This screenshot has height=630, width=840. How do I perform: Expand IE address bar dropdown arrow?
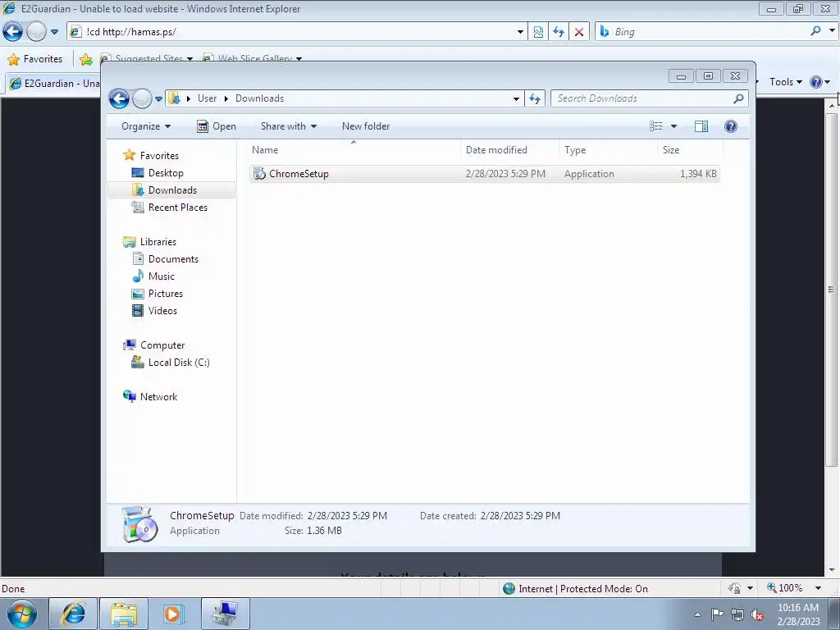(x=520, y=32)
